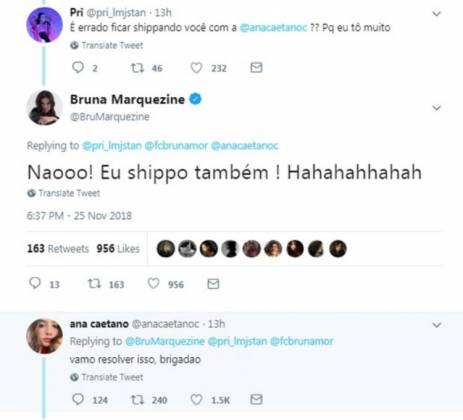View the 163 Retweets list

click(58, 249)
